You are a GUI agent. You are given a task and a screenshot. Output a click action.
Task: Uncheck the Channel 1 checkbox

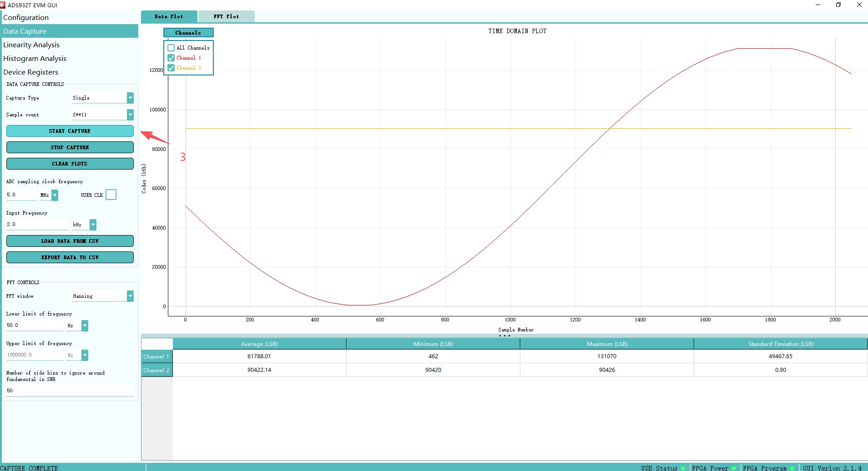tap(172, 58)
